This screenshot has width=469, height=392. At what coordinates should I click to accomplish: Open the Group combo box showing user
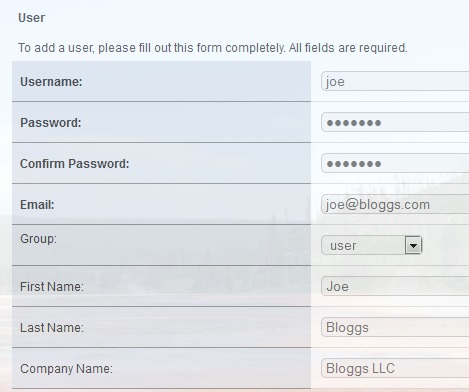[x=372, y=246]
